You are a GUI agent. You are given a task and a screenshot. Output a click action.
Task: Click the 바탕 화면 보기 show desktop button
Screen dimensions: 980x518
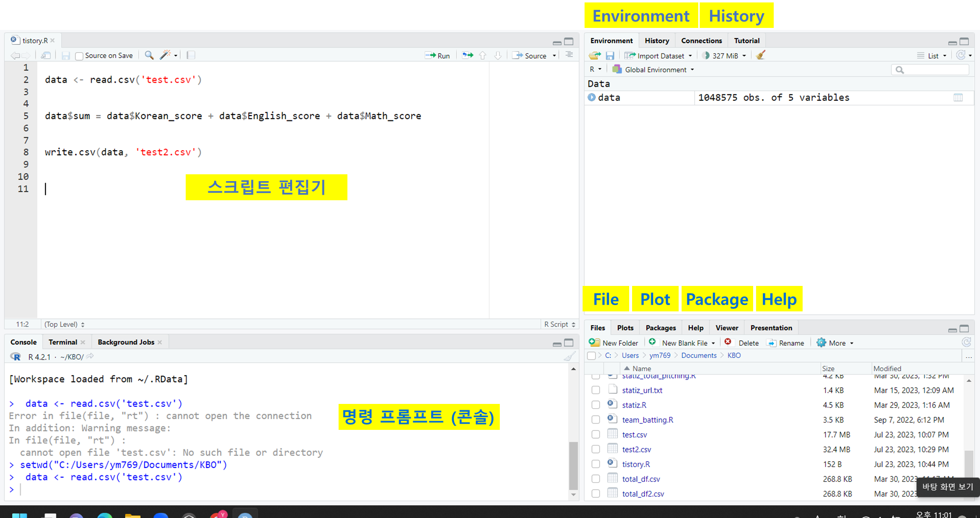click(948, 487)
